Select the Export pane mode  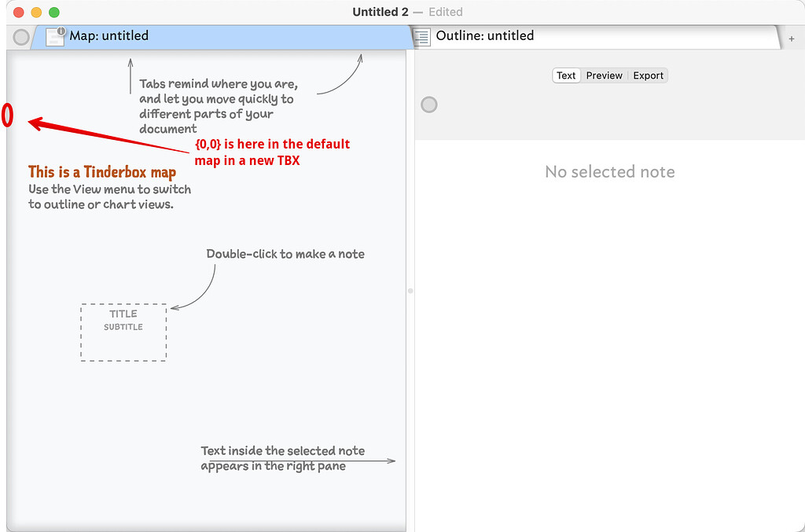click(648, 75)
